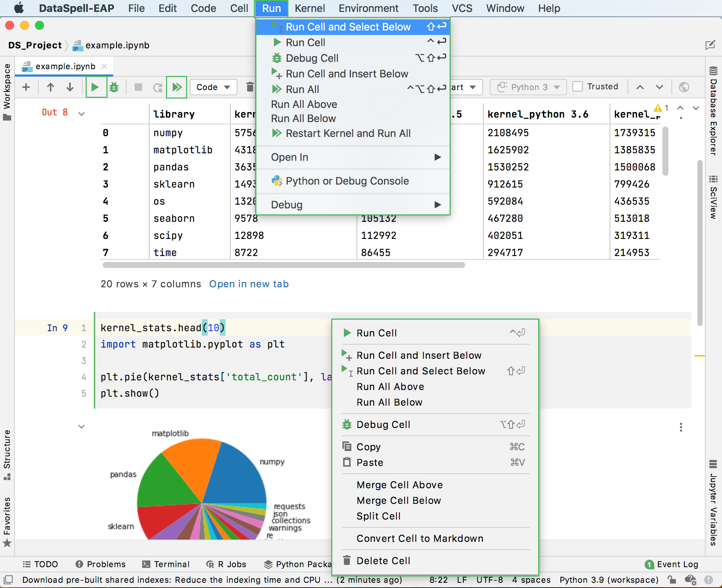Move cell up with the up arrow icon
Image resolution: width=722 pixels, height=588 pixels.
[x=51, y=87]
